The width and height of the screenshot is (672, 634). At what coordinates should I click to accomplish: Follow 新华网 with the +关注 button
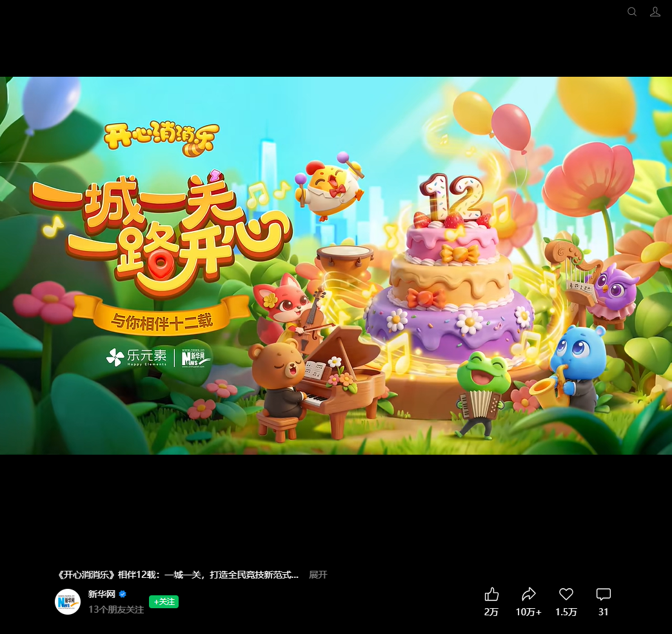(164, 602)
